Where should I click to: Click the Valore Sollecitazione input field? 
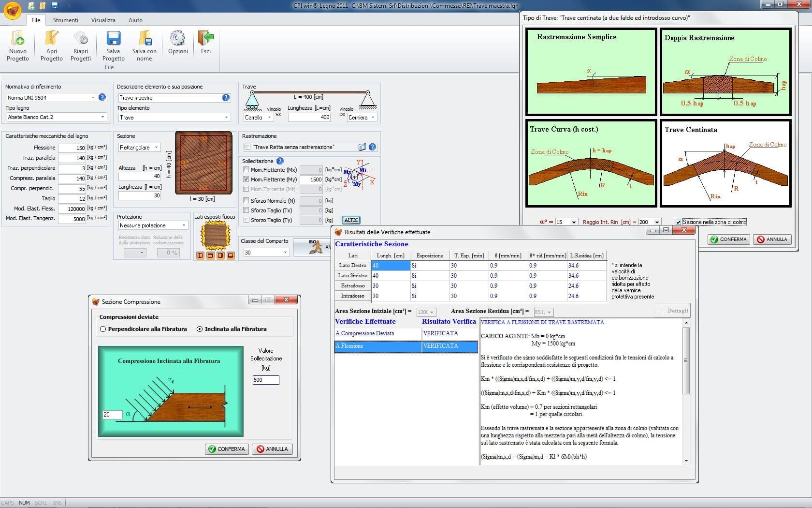point(265,380)
